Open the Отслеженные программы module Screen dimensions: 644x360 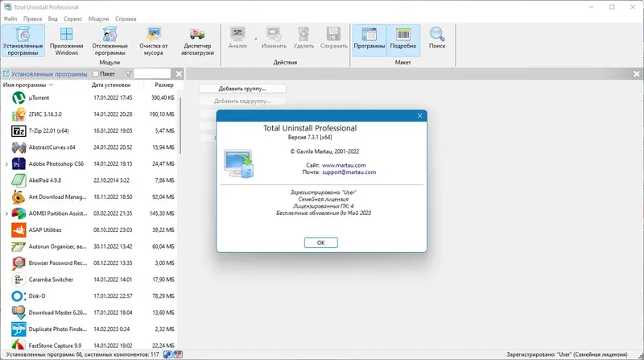pyautogui.click(x=109, y=41)
